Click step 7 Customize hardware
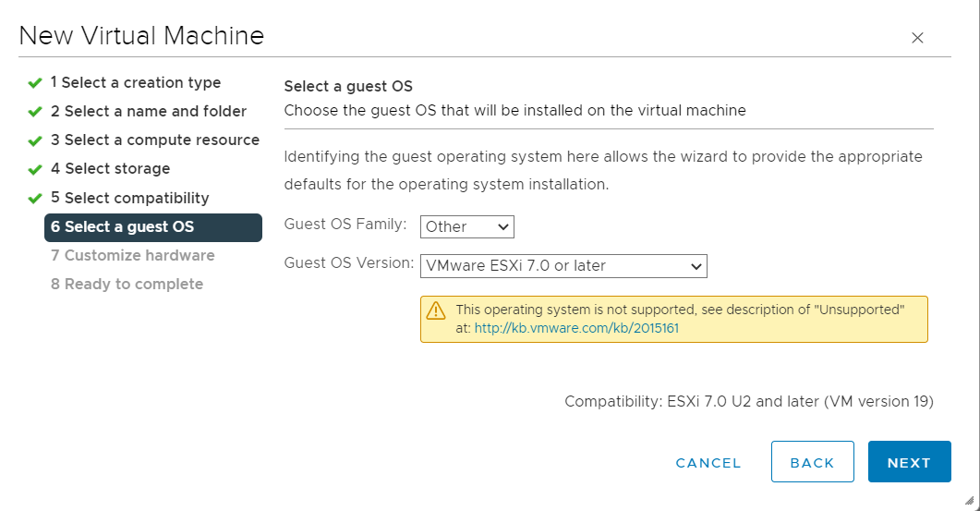Viewport: 980px width, 511px height. click(x=132, y=255)
